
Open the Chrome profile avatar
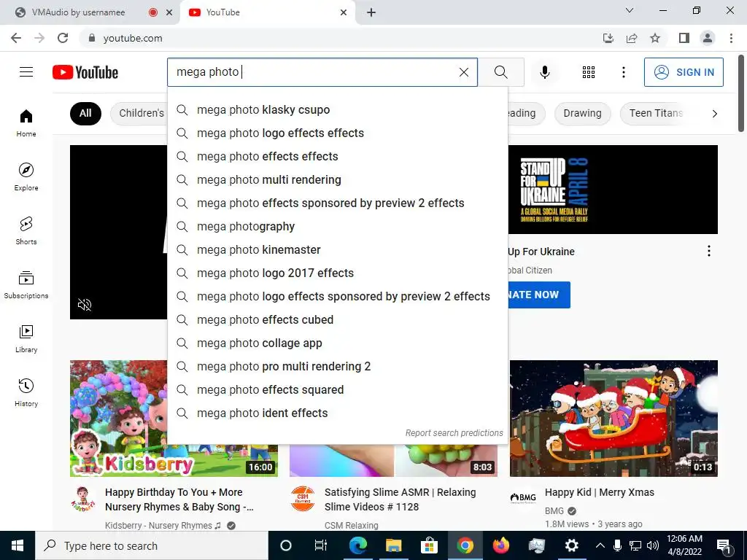pyautogui.click(x=708, y=38)
